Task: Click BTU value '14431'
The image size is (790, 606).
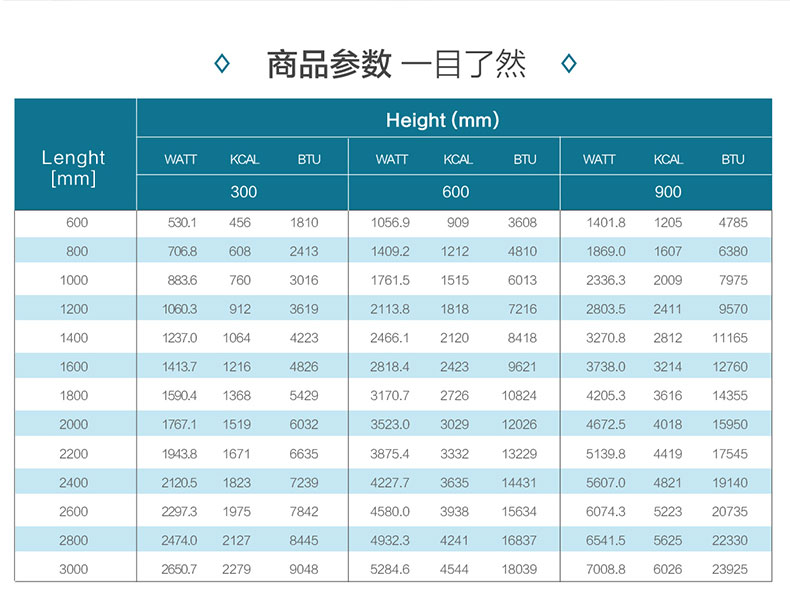Action: point(519,483)
